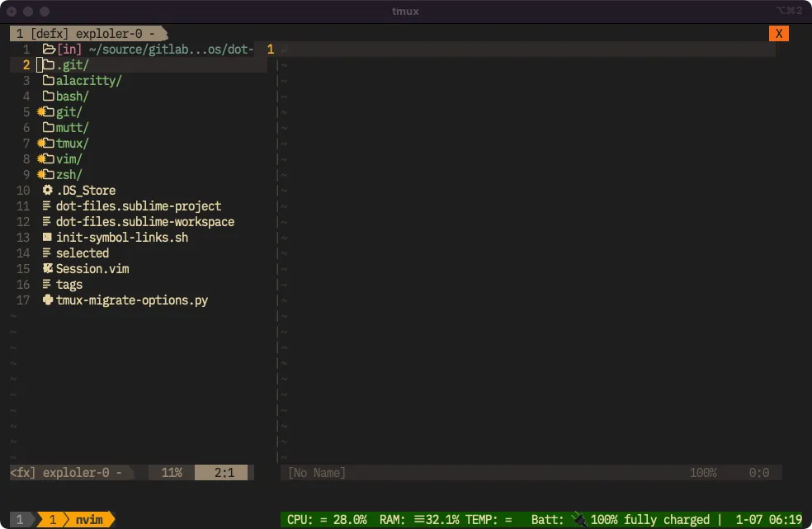Click the file icon next to tags

(x=48, y=285)
